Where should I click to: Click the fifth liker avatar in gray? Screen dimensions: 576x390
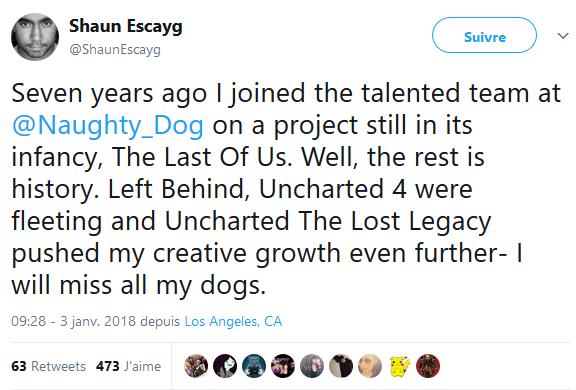[312, 366]
